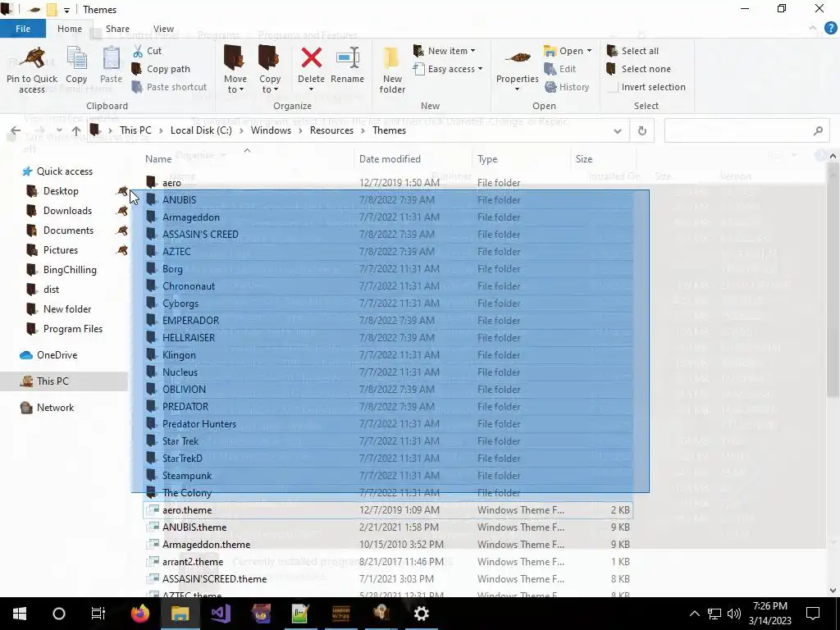Expand the address bar history dropdown
Viewport: 840px width, 630px height.
[x=617, y=130]
